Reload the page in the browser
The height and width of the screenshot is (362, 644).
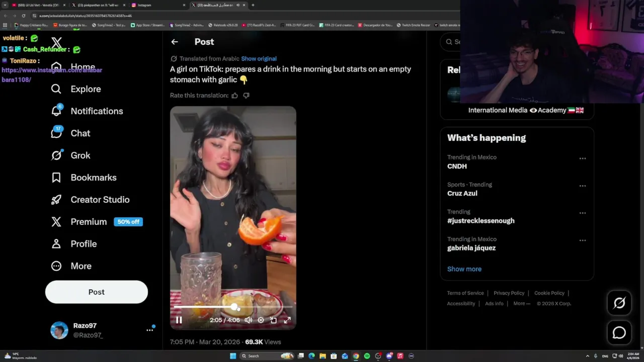[23, 16]
